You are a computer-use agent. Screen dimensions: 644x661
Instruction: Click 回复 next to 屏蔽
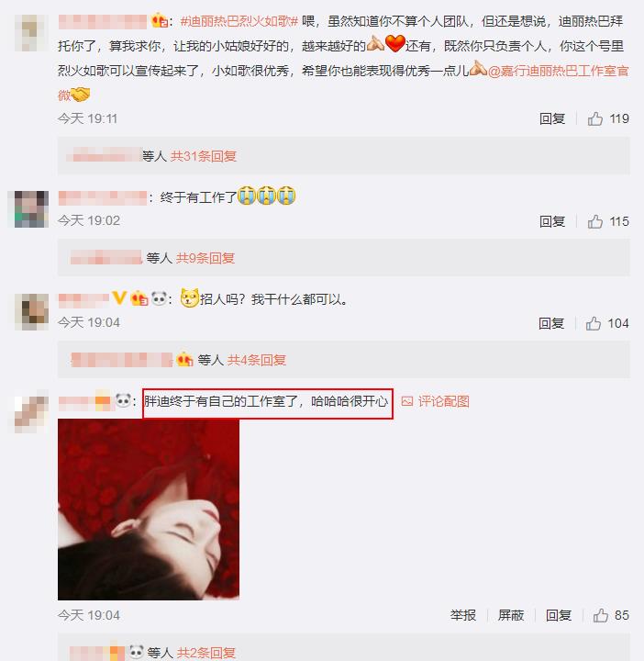[x=559, y=615]
